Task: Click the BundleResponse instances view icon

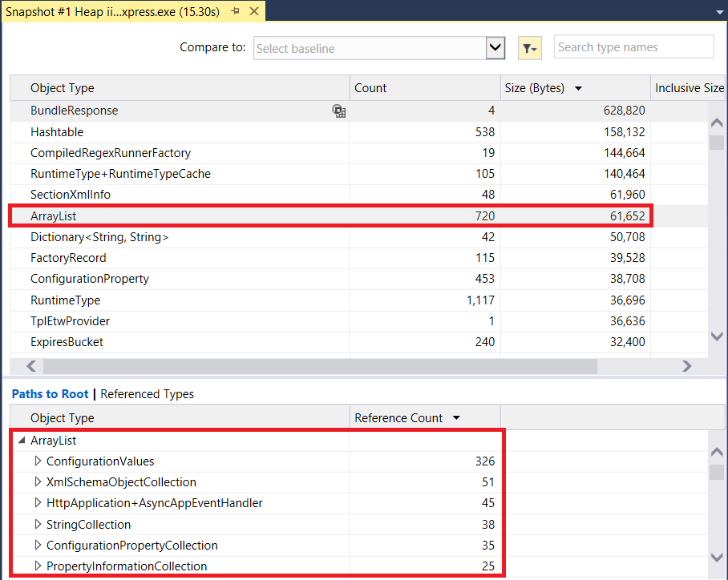Action: click(339, 111)
